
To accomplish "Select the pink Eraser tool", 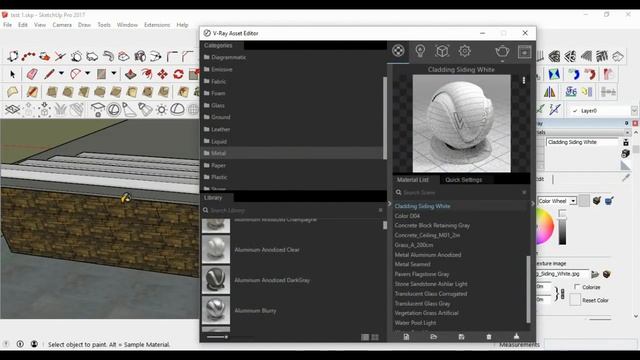I will click(32, 74).
